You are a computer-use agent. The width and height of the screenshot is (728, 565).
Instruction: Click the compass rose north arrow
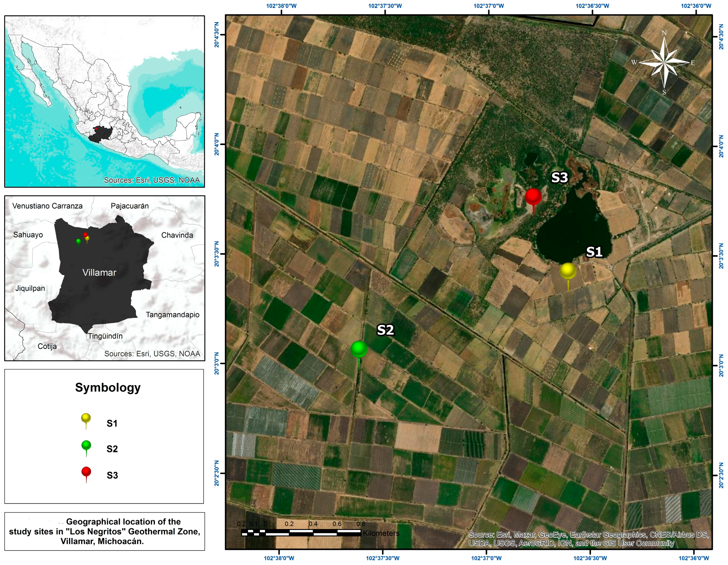(x=664, y=62)
